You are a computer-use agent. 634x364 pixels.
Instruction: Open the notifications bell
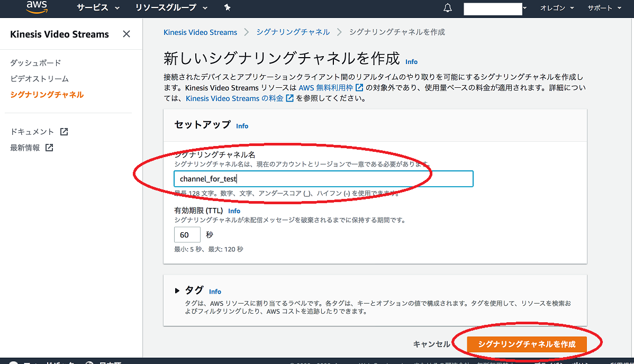coord(448,8)
